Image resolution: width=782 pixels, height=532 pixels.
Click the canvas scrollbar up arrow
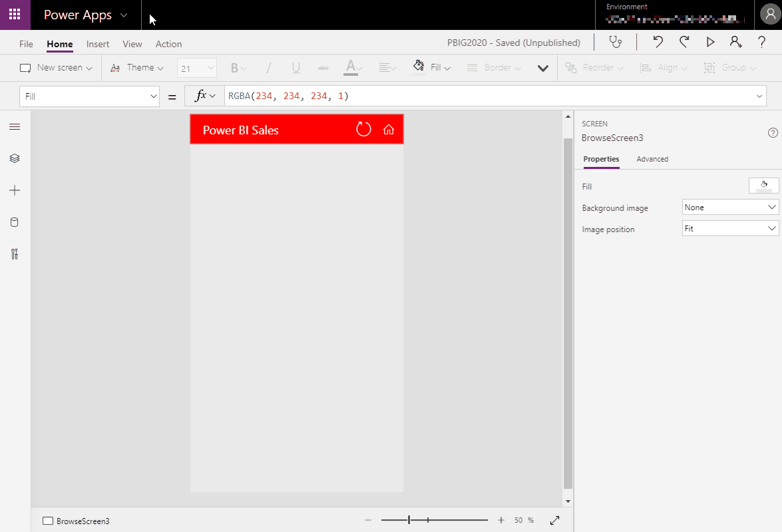coord(568,116)
